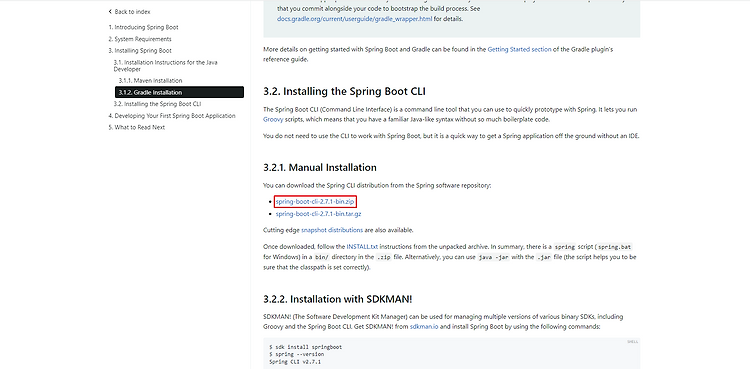Click the '3.2.1. Manual Installation' heading

point(320,168)
